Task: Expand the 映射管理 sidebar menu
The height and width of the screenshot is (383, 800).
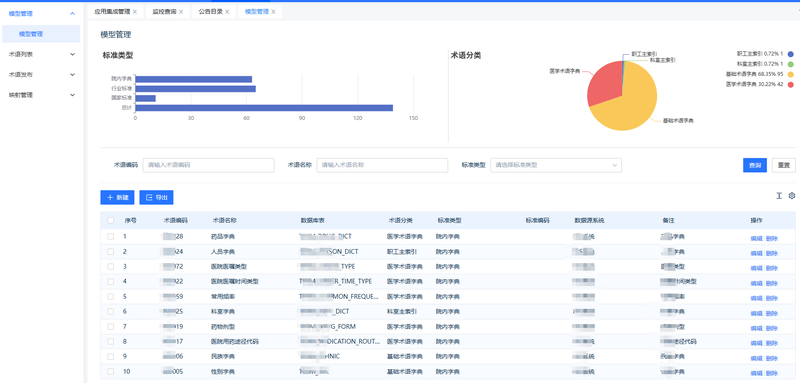Action: click(x=42, y=95)
